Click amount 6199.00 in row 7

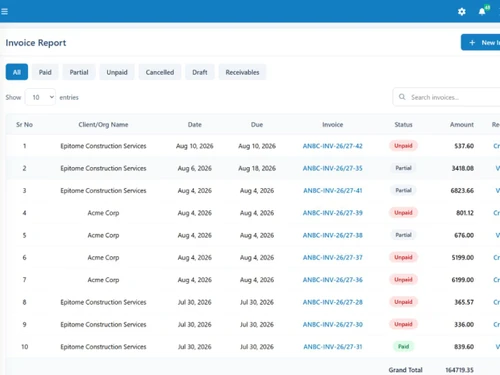463,280
